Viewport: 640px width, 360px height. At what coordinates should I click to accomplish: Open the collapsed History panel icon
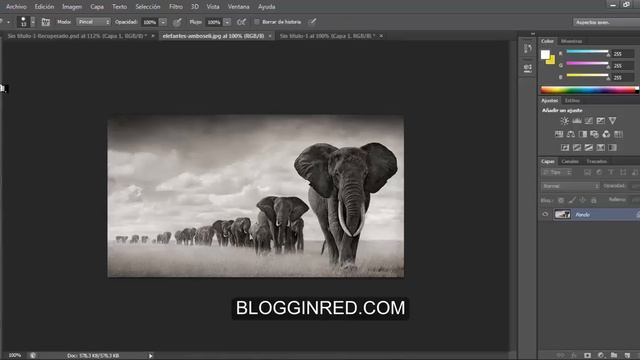pos(528,49)
